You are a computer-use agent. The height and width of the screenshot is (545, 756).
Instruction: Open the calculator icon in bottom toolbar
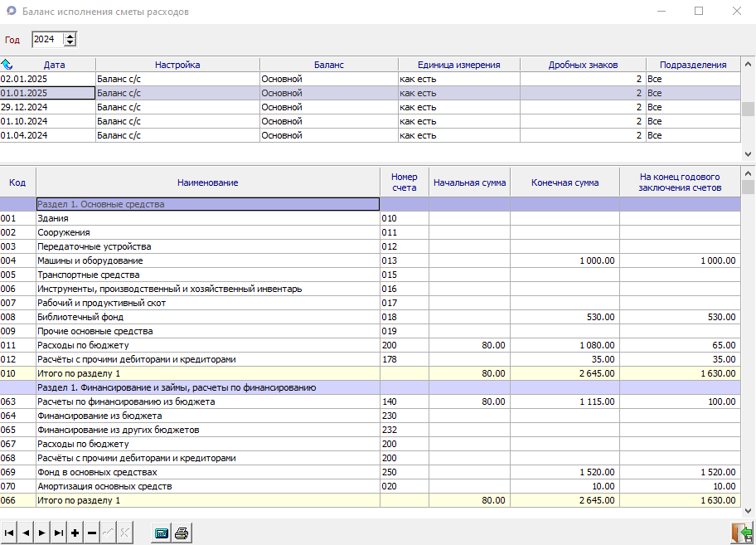(162, 533)
